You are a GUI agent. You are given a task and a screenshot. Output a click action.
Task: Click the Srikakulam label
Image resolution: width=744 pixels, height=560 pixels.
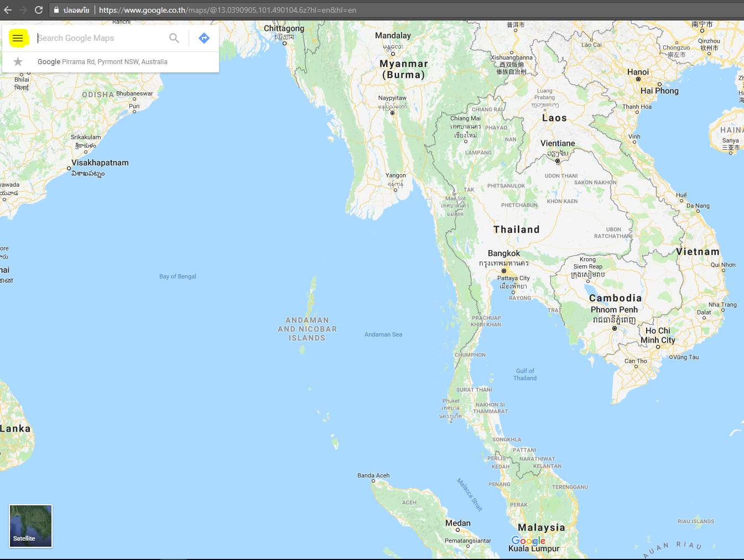pyautogui.click(x=86, y=137)
